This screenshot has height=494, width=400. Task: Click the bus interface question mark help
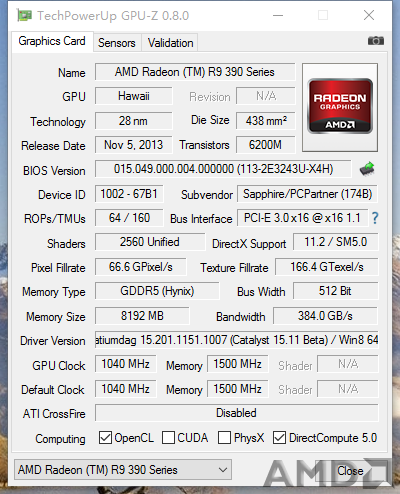coord(375,218)
